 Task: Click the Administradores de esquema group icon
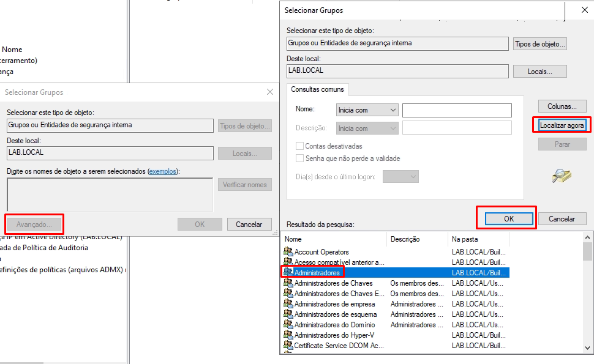click(288, 314)
